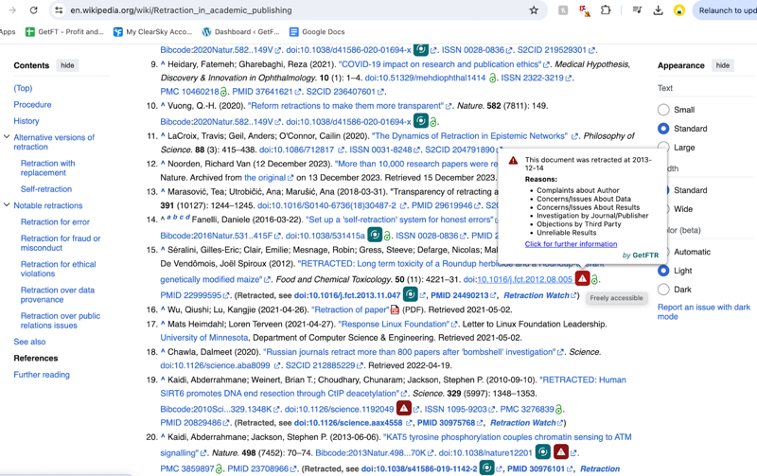Click the red retraction warning icon beside doi:10.1016/j.fct.2012.08.005
Image resolution: width=757 pixels, height=476 pixels.
tap(581, 279)
